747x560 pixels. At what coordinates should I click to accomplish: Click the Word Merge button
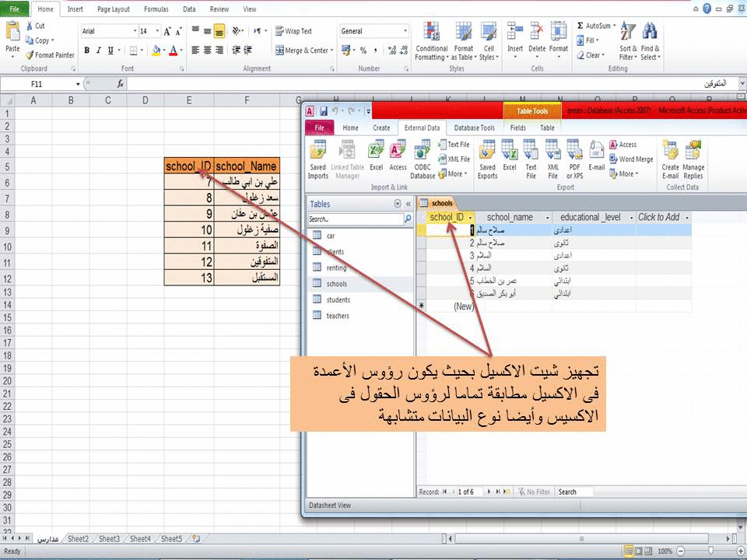(x=631, y=159)
